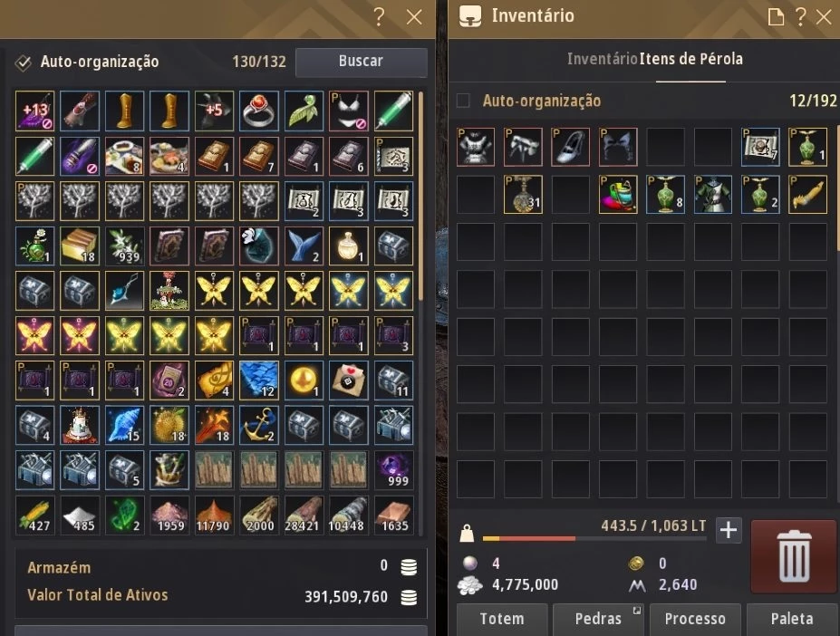Open the Pedras popup panel
Viewport: 840px width, 636px height.
point(598,619)
